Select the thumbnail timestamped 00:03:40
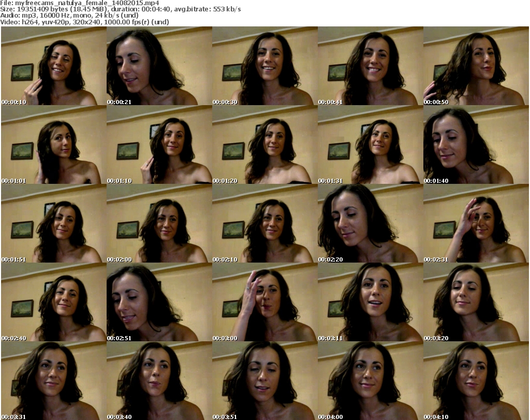Screen dimensions: 530x420 point(159,381)
